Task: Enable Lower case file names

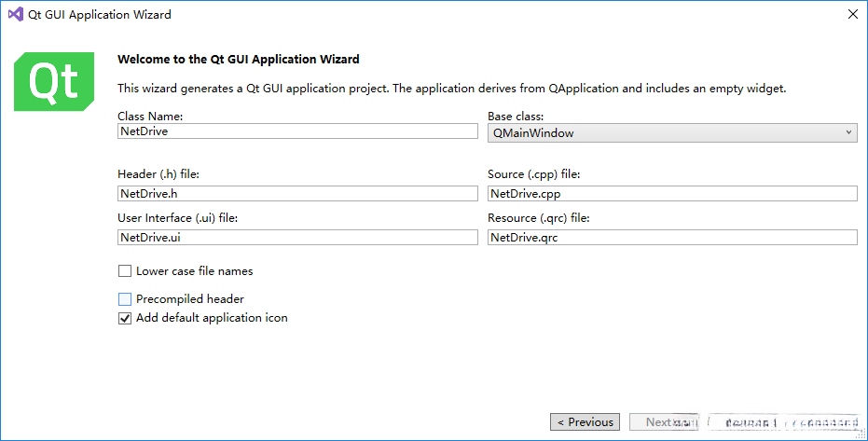Action: point(125,271)
